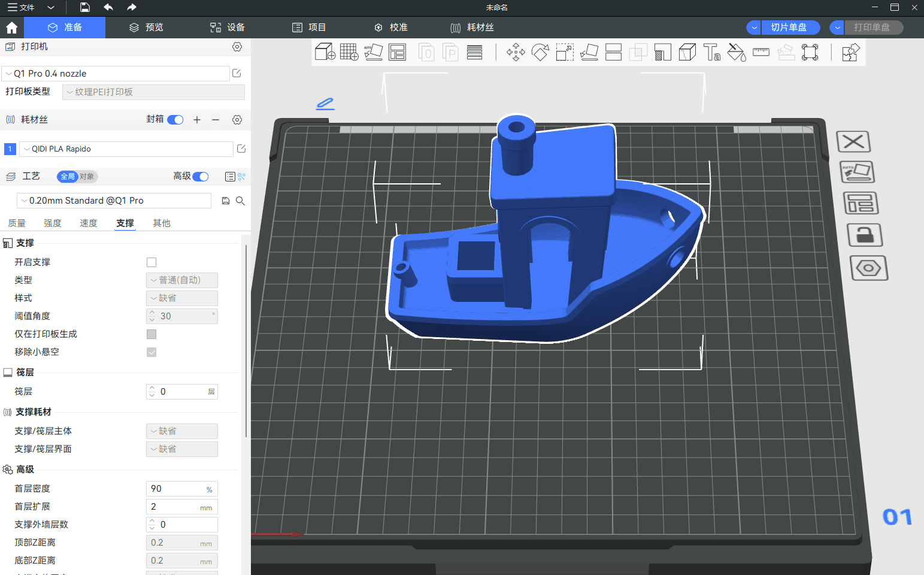Expand the 0.20mm Standard @Q1 Pro preset list
This screenshot has height=575, width=924.
114,201
